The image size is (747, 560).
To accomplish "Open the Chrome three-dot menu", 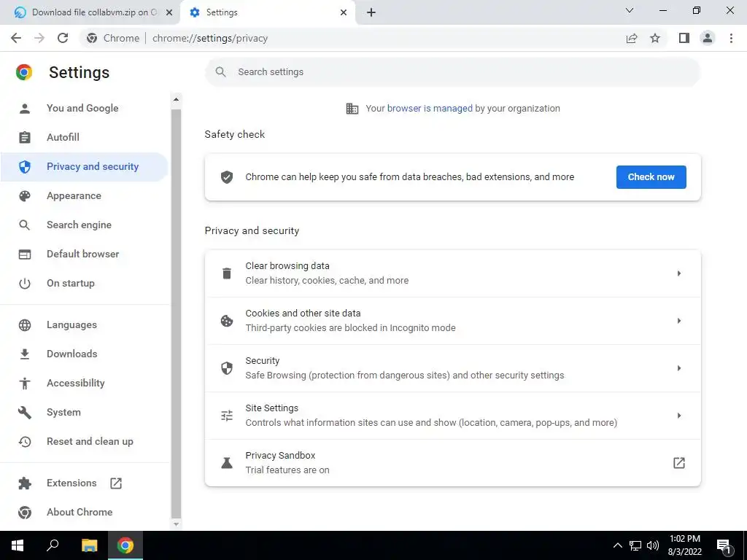I will [x=731, y=38].
